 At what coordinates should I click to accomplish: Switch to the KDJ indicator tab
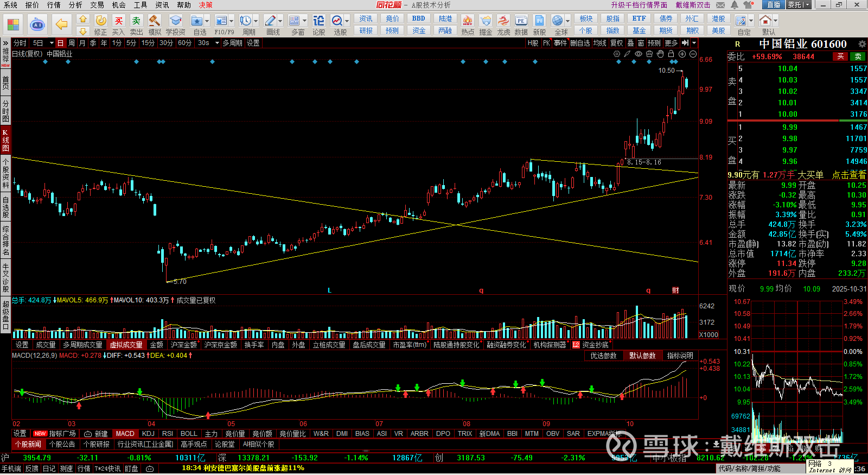tap(148, 434)
